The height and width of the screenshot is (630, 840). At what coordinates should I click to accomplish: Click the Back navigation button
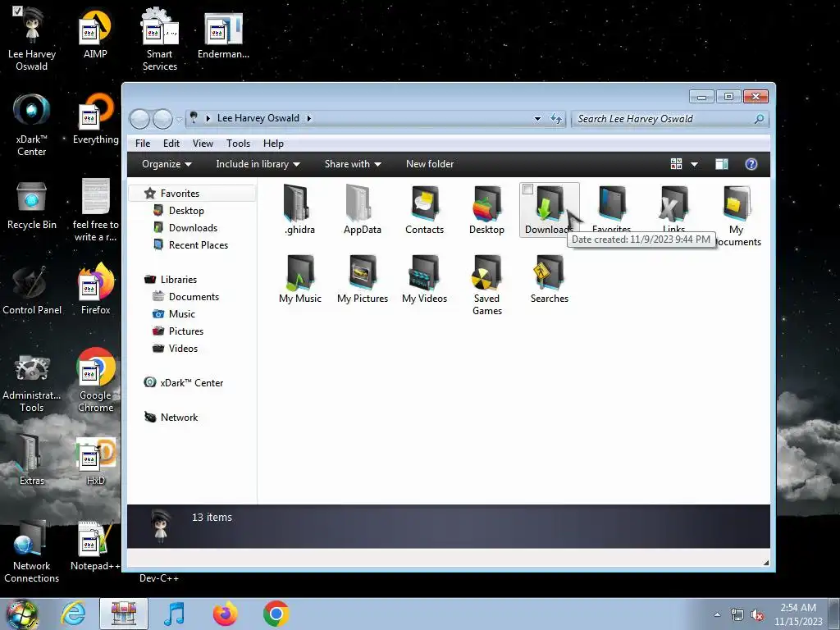(139, 119)
